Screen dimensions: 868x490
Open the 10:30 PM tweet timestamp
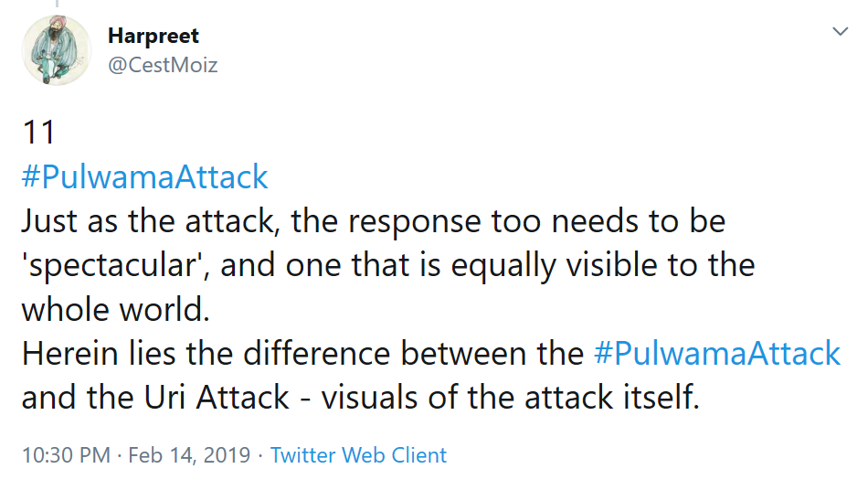point(66,454)
